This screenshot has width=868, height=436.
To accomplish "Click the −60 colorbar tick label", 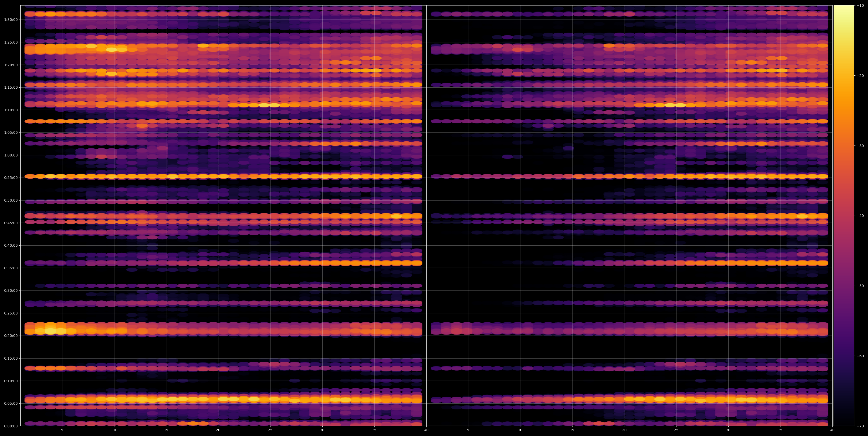I will click(x=860, y=356).
